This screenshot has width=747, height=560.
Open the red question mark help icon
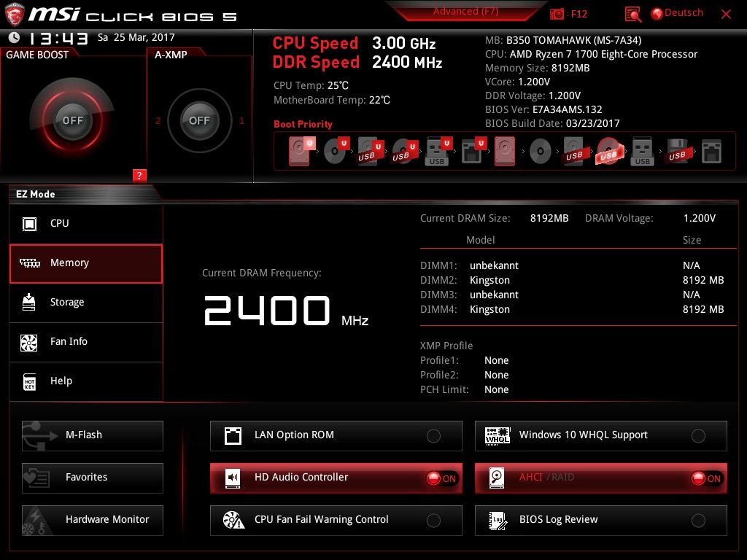coord(139,175)
